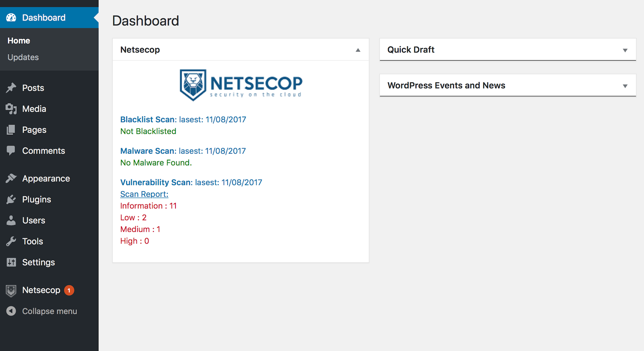Click the Posts pushpin icon
This screenshot has height=351, width=644.
pyautogui.click(x=11, y=88)
